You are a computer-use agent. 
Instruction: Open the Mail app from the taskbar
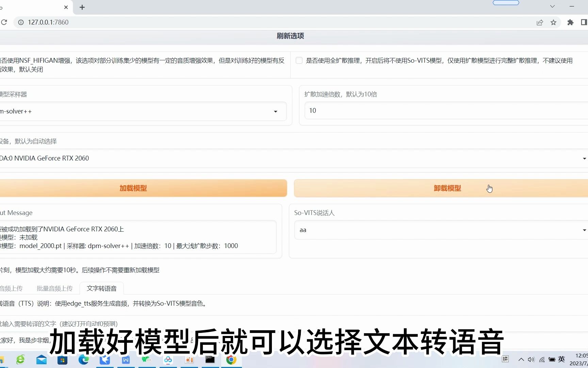[x=42, y=360]
